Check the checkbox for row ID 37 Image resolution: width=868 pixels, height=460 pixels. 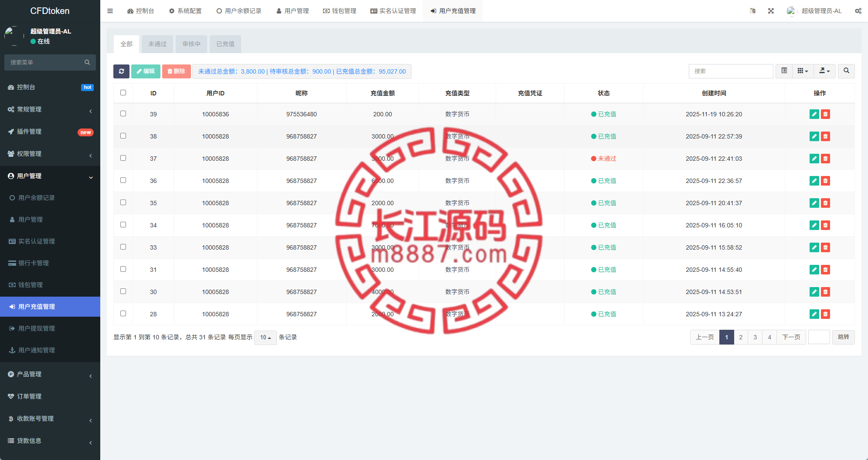123,158
